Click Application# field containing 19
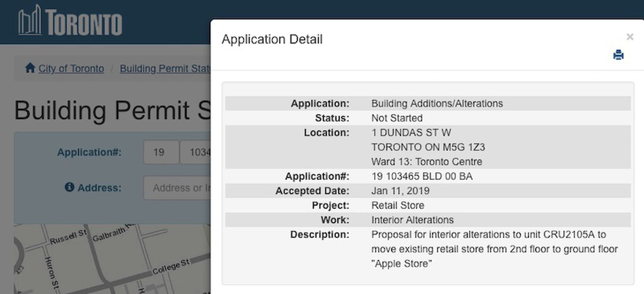The image size is (644, 294). 161,152
